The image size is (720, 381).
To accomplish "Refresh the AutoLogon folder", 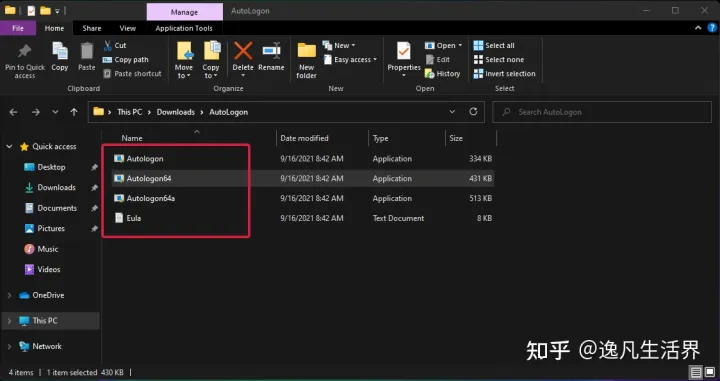I will pos(473,112).
